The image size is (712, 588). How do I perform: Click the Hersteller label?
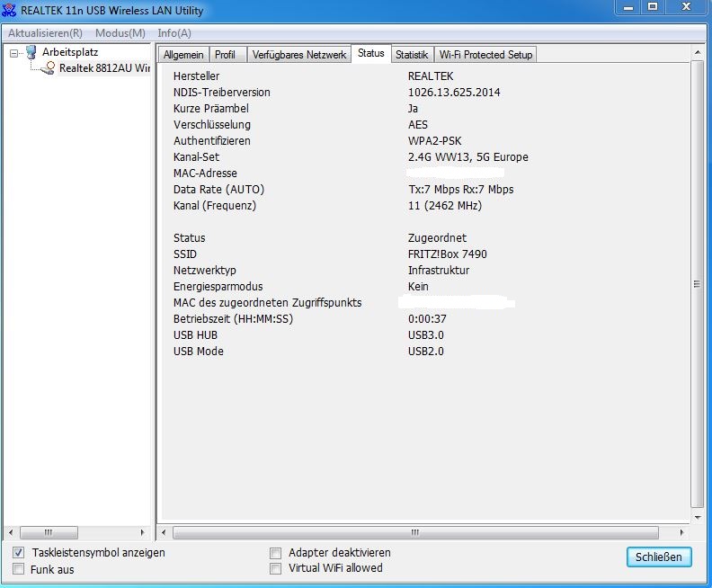point(196,76)
